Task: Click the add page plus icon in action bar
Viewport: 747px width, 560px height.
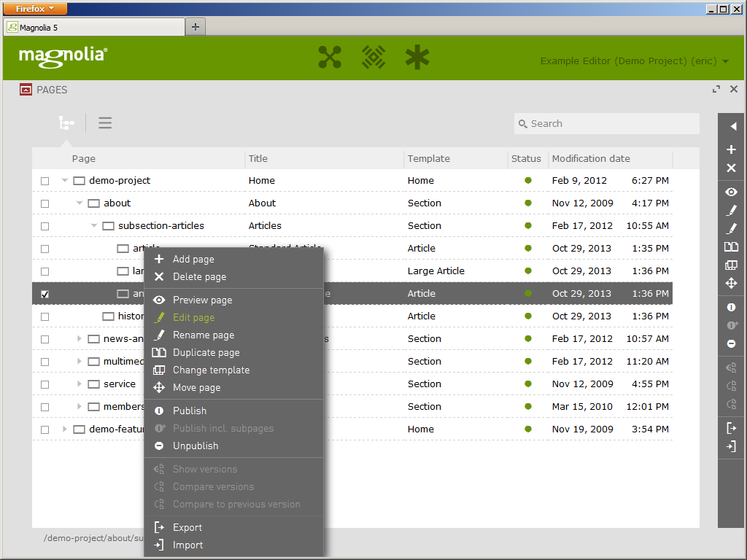Action: click(731, 149)
